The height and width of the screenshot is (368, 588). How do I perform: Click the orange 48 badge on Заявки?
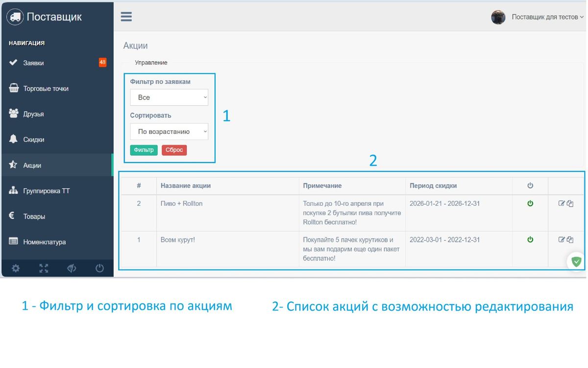pos(102,62)
